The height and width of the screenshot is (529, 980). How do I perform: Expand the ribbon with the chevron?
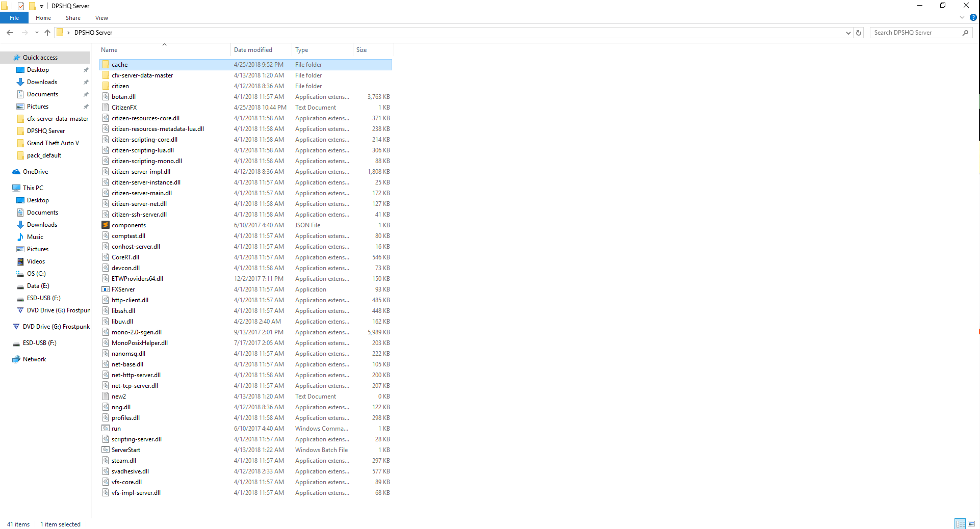962,17
